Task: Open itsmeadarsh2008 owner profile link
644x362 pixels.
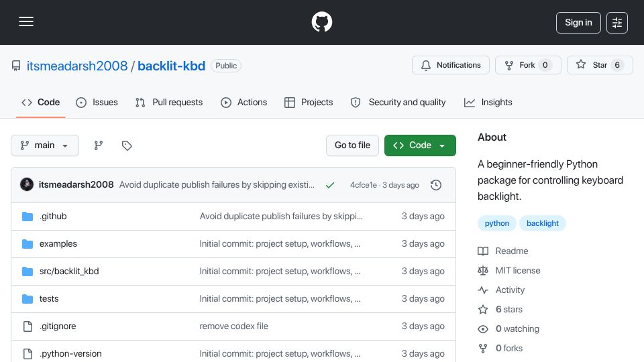Action: pos(77,66)
